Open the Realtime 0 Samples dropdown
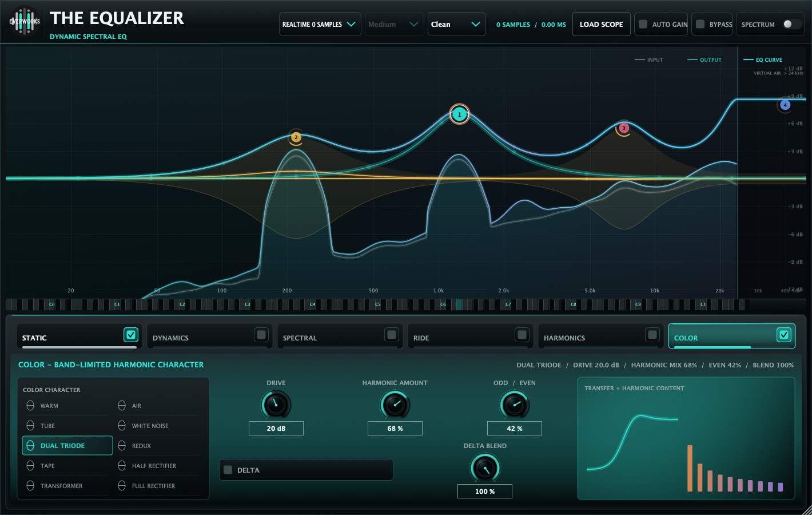Image resolution: width=812 pixels, height=515 pixels. pyautogui.click(x=320, y=24)
